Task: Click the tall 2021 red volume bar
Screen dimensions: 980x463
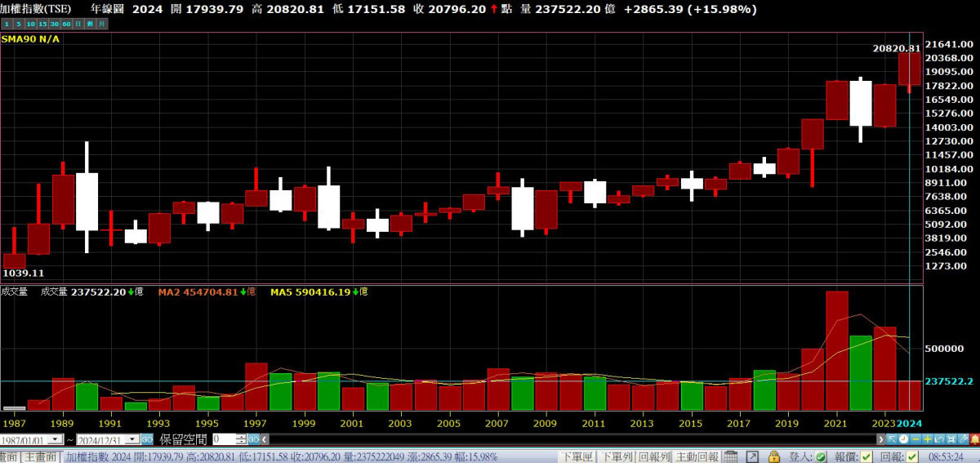Action: tap(837, 351)
